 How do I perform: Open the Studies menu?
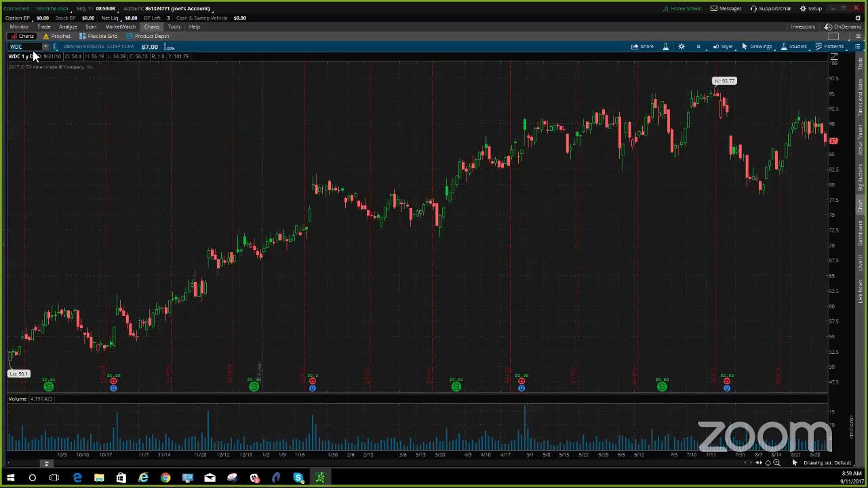coord(793,47)
